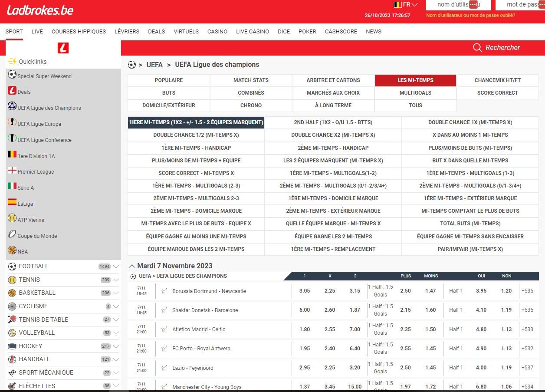
Task: Open COURSES HIPPIQUES in top navigation
Action: click(x=79, y=32)
